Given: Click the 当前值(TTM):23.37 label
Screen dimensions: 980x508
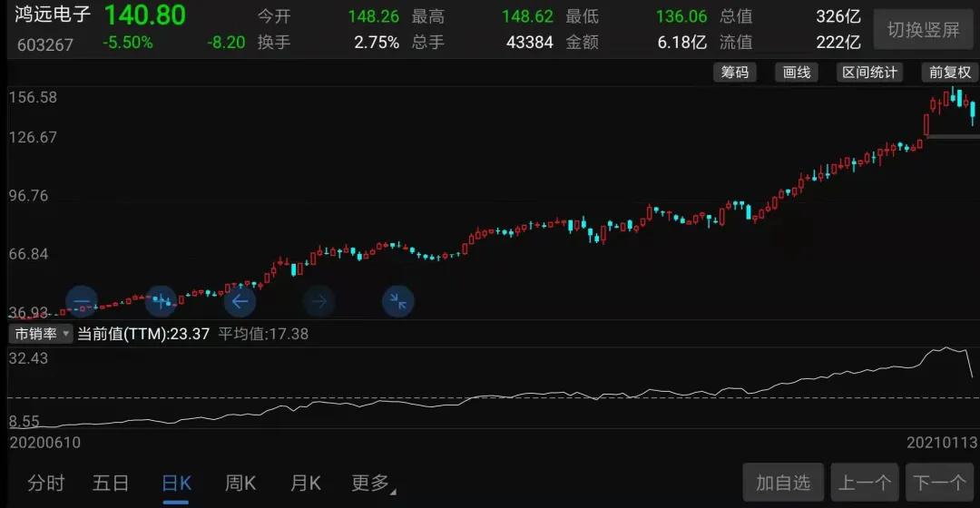Looking at the screenshot, I should click(143, 334).
